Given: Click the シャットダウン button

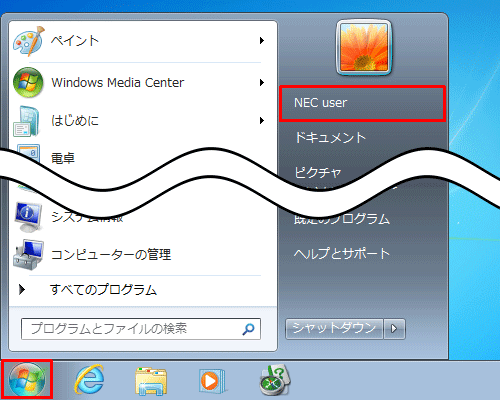Looking at the screenshot, I should pos(334,329).
